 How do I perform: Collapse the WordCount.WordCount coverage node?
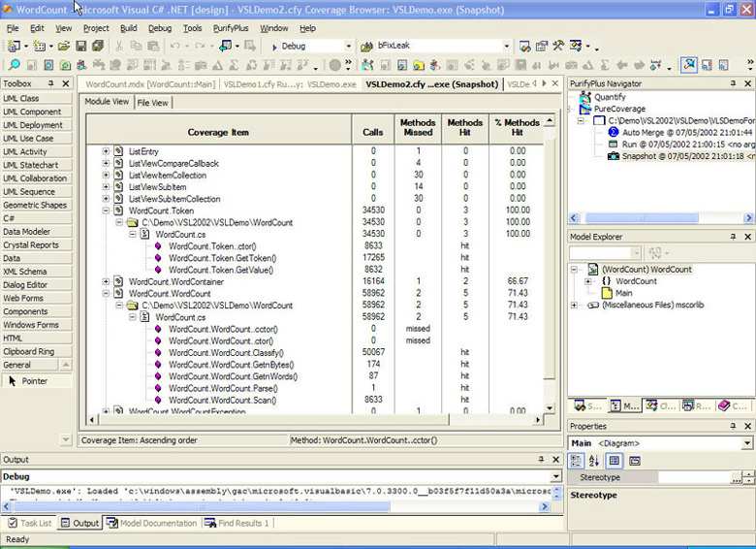(x=106, y=293)
